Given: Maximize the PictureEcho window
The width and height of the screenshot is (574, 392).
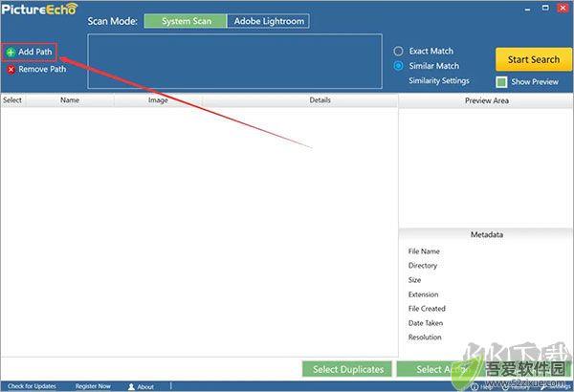Looking at the screenshot, I should 545,8.
